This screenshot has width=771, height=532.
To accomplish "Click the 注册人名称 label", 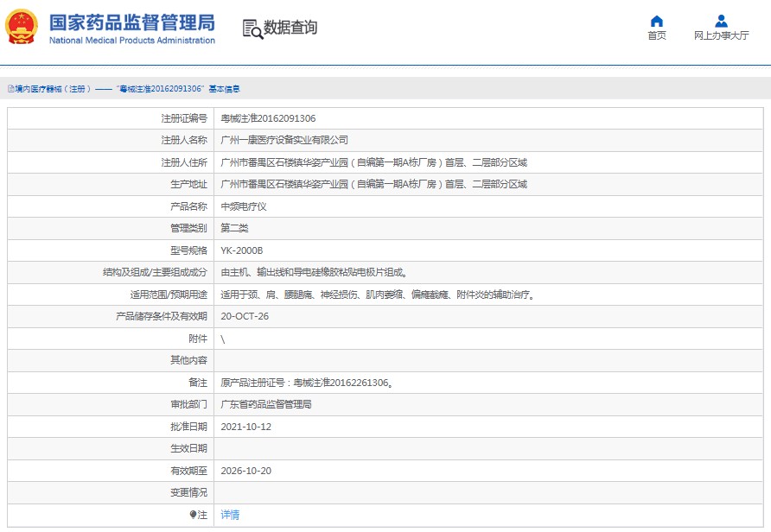I will tap(184, 140).
